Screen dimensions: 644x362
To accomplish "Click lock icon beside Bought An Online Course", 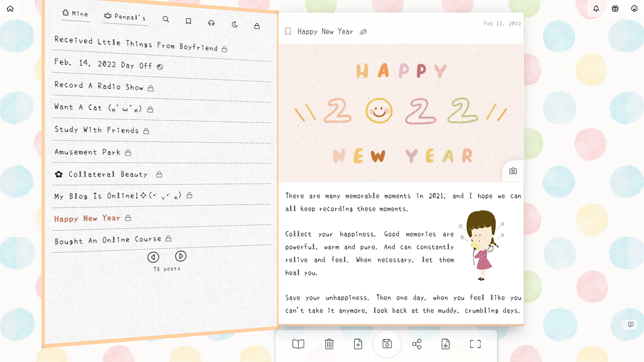I will point(168,238).
